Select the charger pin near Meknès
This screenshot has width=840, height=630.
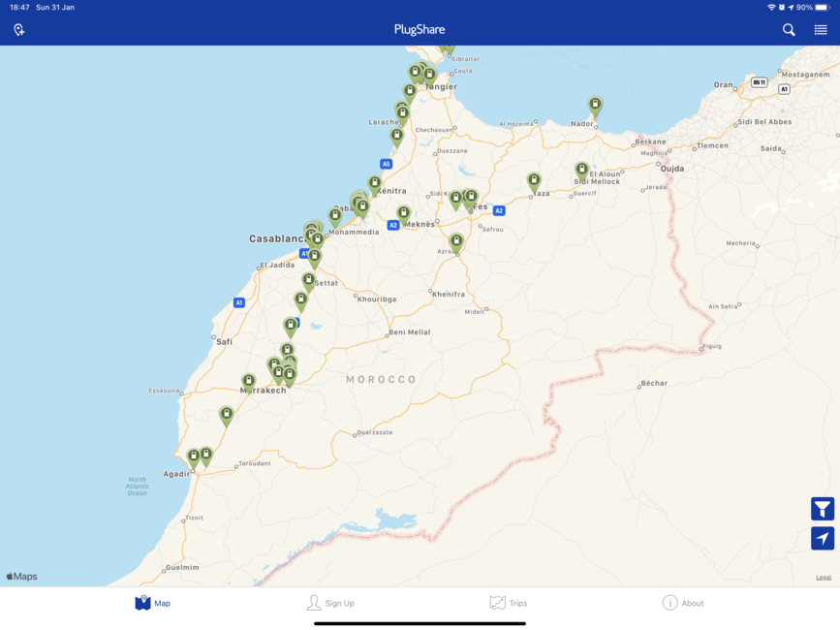[x=403, y=215]
